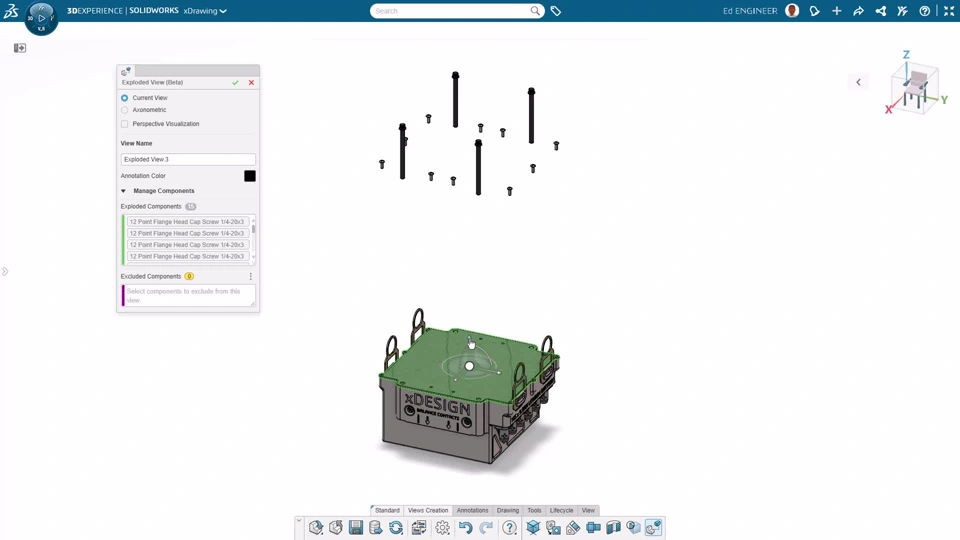Open the content tools icon in top bar

902,11
